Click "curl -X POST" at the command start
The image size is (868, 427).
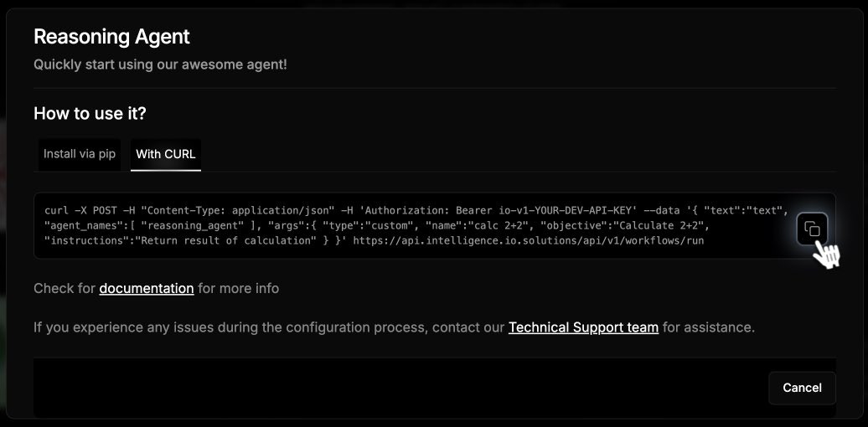coord(78,210)
